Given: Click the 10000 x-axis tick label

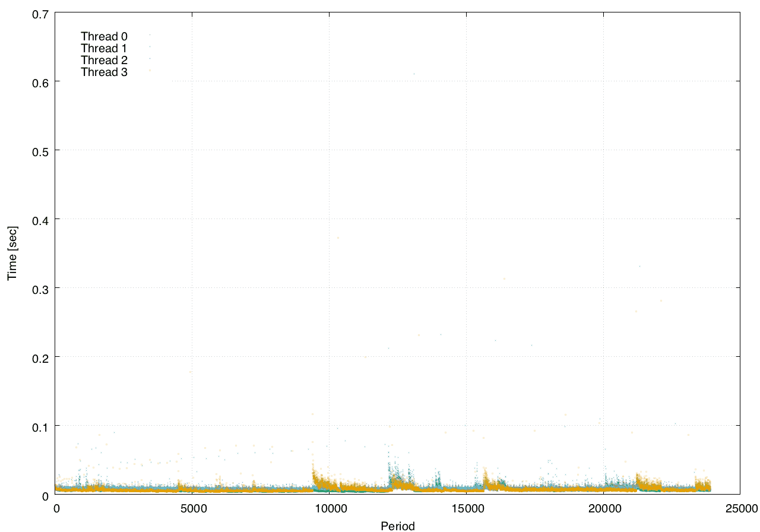Looking at the screenshot, I should click(x=330, y=508).
